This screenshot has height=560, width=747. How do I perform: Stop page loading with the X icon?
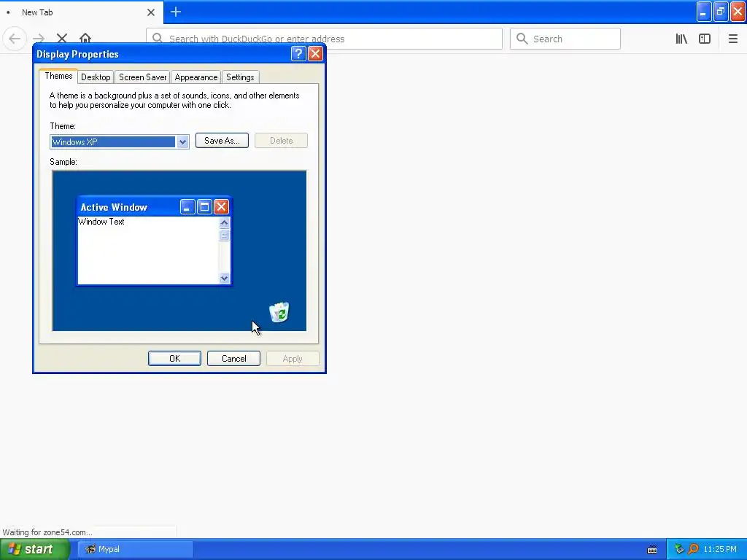[x=62, y=39]
